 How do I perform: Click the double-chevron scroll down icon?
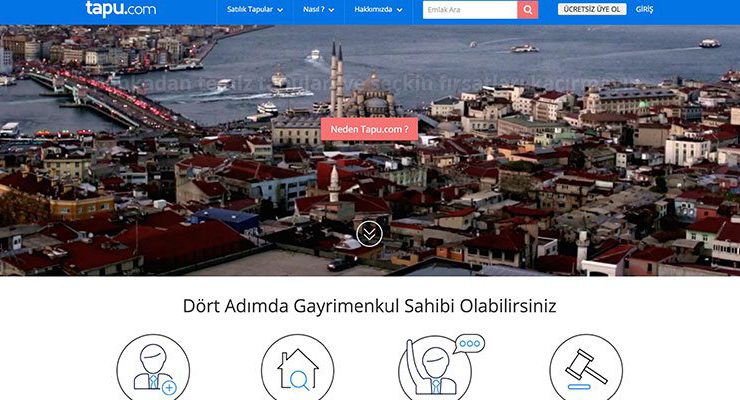point(370,233)
